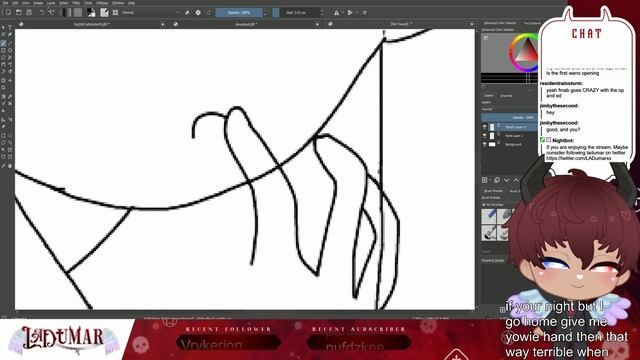The image size is (640, 360).
Task: Hide Paint Layer 3
Action: click(485, 127)
